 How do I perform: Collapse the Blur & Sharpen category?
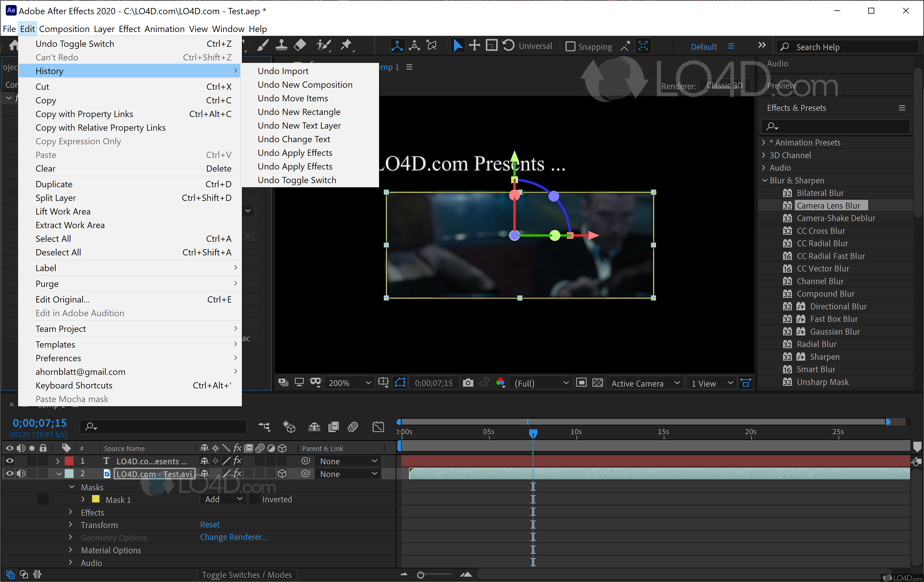(x=764, y=180)
